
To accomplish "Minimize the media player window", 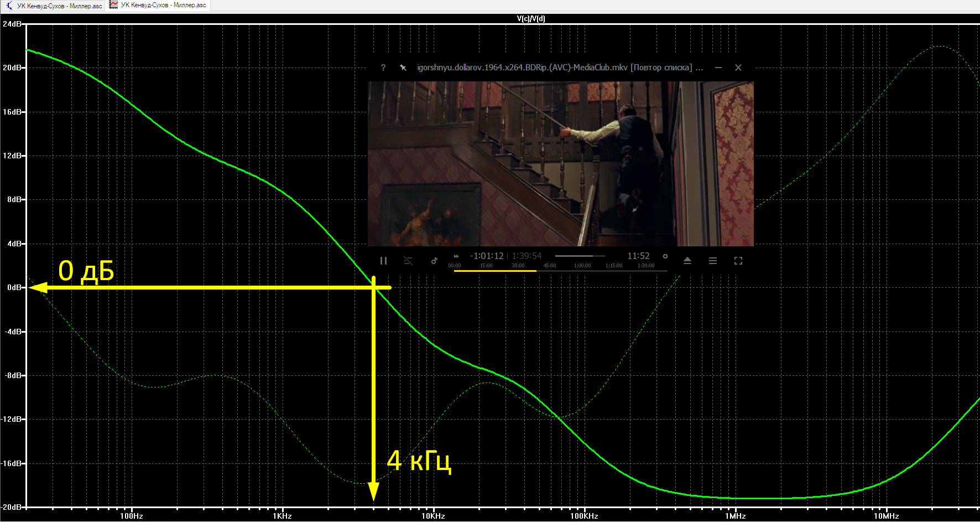I will [x=718, y=68].
